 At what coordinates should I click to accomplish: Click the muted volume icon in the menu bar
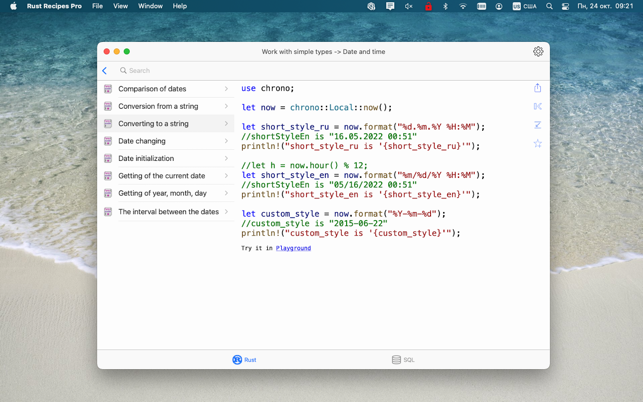tap(408, 6)
